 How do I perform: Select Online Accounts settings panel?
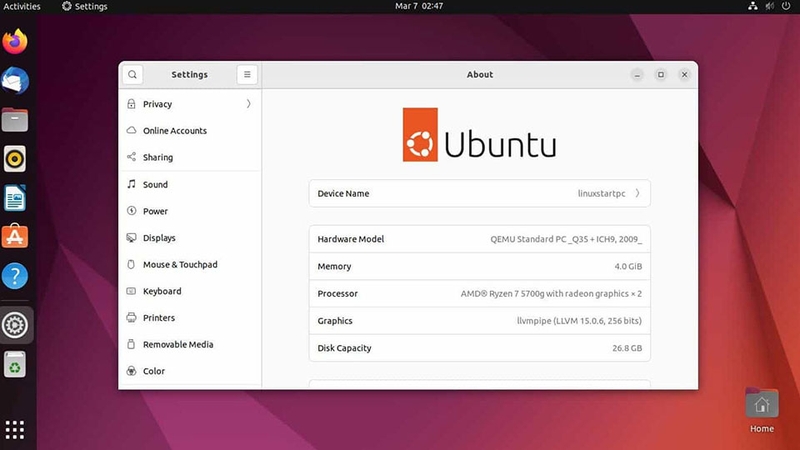190,131
